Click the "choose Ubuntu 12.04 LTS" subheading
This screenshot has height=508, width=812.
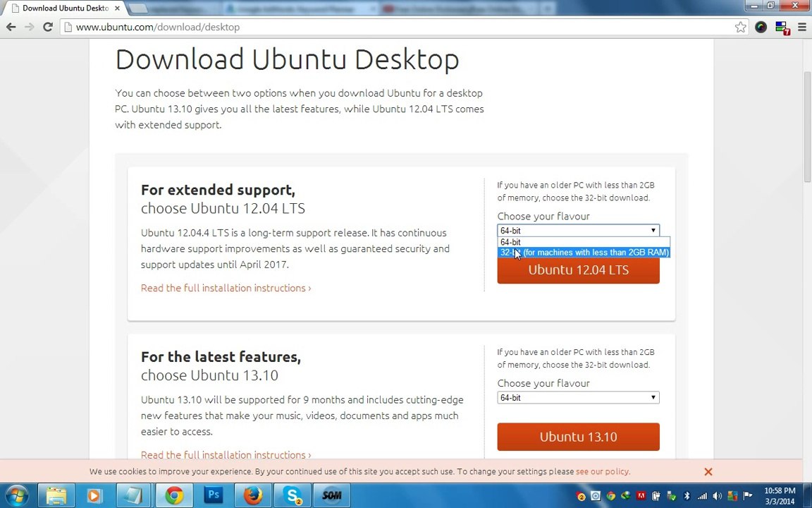tap(223, 208)
